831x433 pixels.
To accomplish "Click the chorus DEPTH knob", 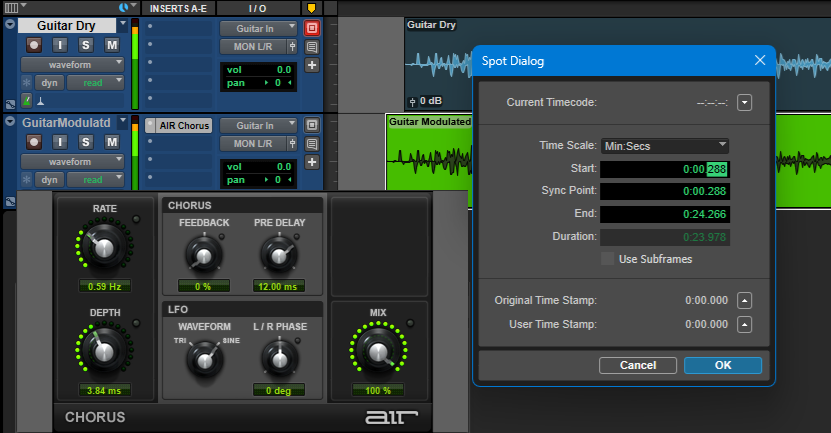I will [x=104, y=351].
